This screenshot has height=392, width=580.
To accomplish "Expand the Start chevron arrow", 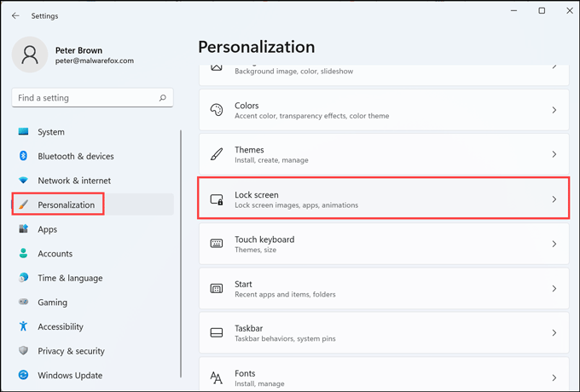I will tap(554, 289).
